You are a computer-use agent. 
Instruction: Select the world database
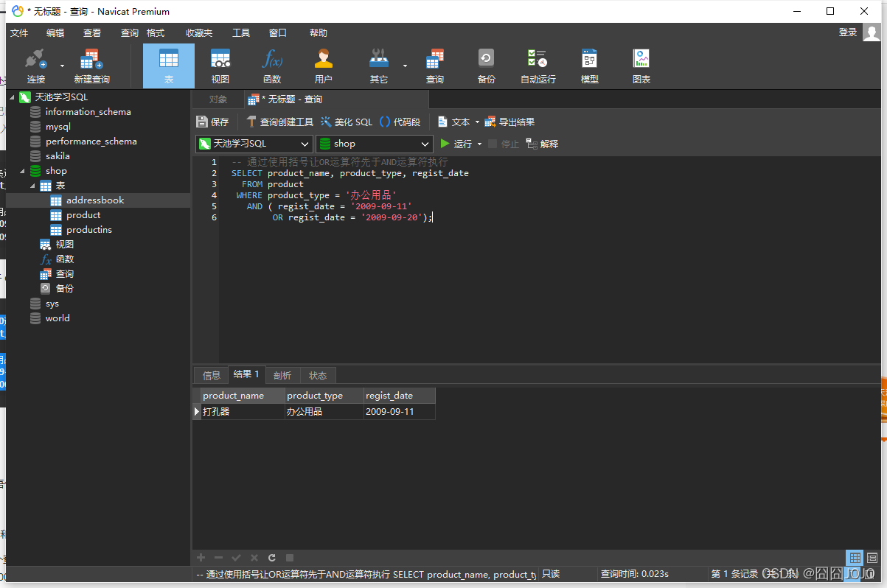point(58,318)
